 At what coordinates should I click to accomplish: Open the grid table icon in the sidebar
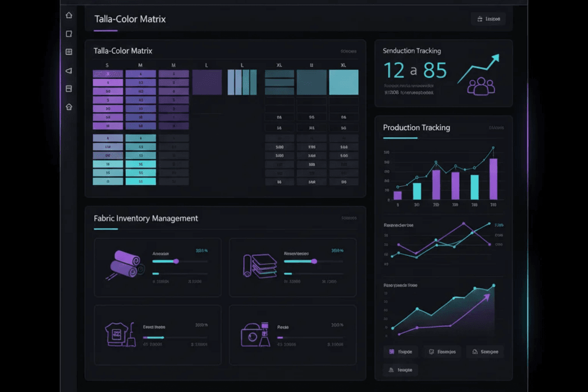69,52
